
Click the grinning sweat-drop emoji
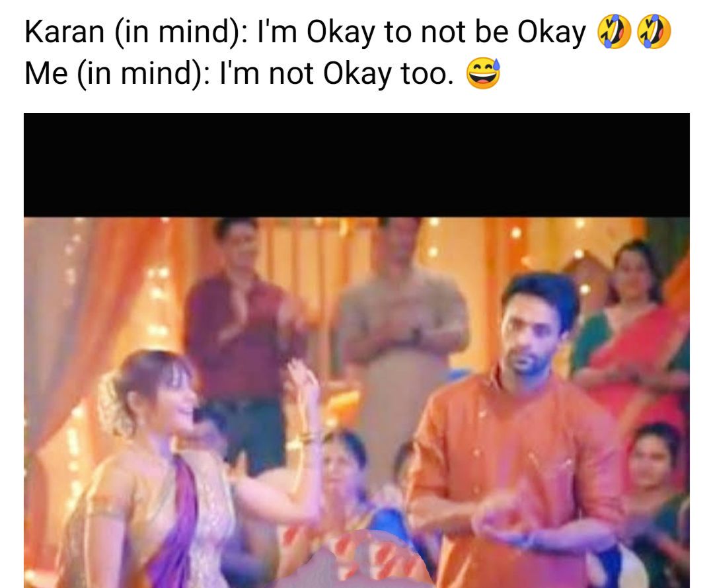point(483,73)
